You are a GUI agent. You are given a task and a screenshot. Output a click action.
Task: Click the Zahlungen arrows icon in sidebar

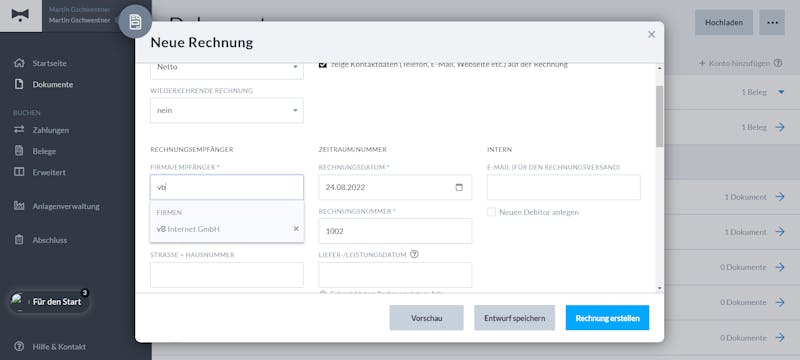coord(19,130)
